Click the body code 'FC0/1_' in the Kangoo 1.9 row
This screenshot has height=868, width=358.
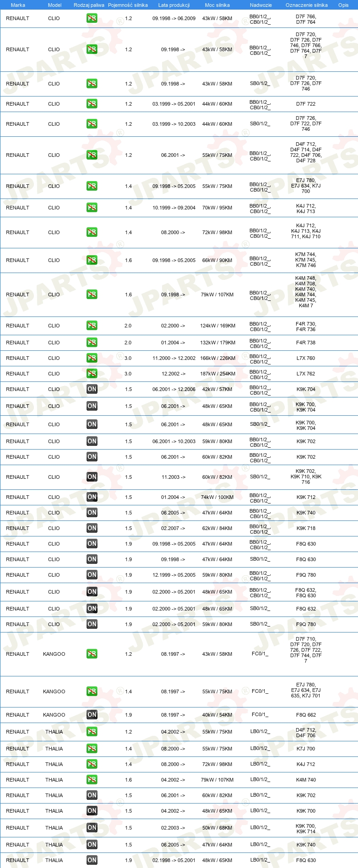[260, 714]
